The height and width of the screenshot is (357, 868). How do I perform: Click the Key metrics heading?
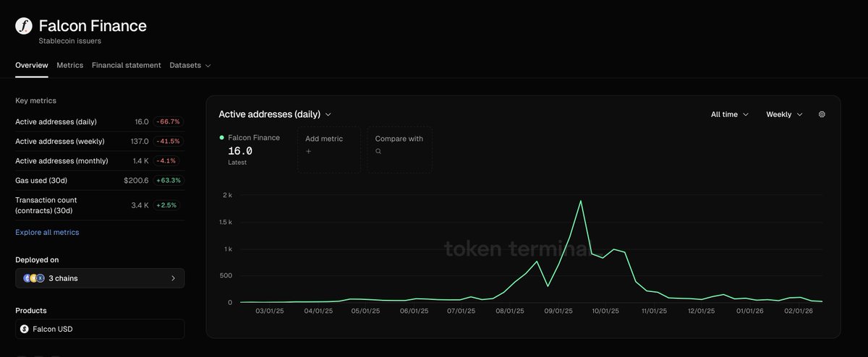point(35,100)
